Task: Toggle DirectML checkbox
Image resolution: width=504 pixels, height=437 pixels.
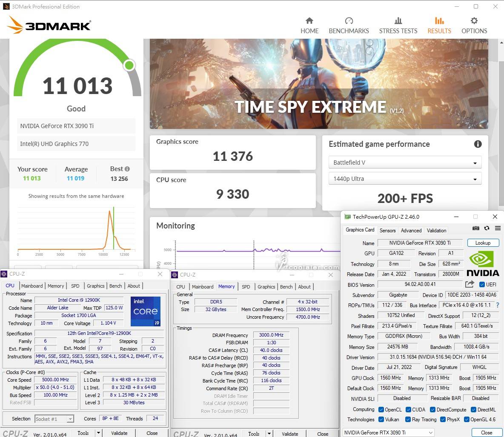Action: (x=473, y=409)
